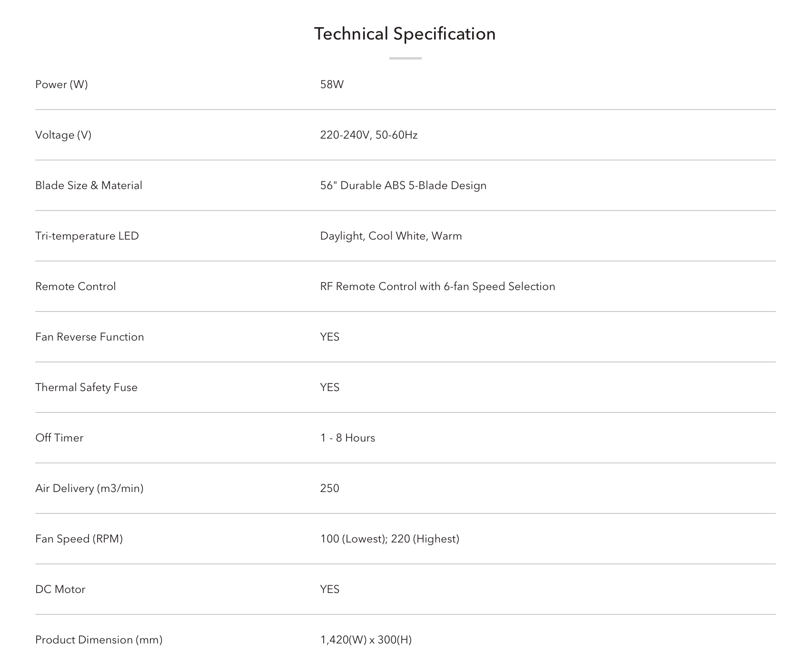Click the Daylight, Cool White, Warm value
This screenshot has width=812, height=663.
pos(391,236)
